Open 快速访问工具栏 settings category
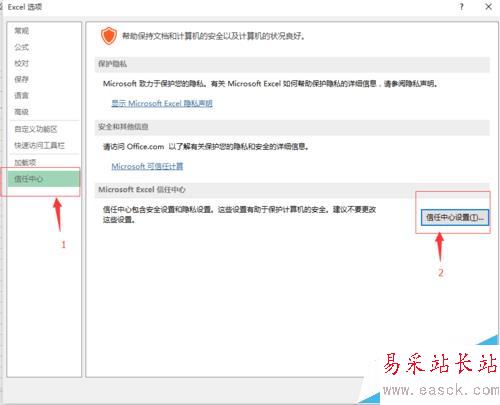This screenshot has width=500, height=405. (39, 145)
